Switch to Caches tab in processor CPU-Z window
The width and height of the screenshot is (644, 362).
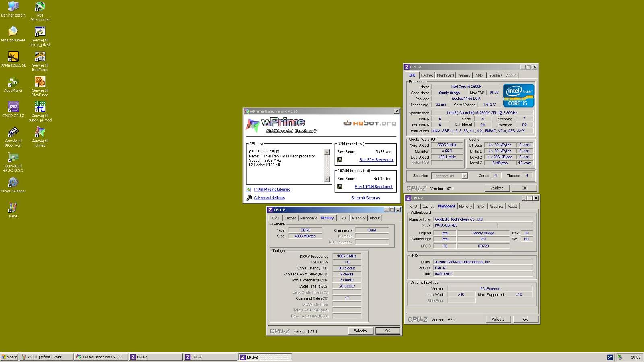[427, 75]
